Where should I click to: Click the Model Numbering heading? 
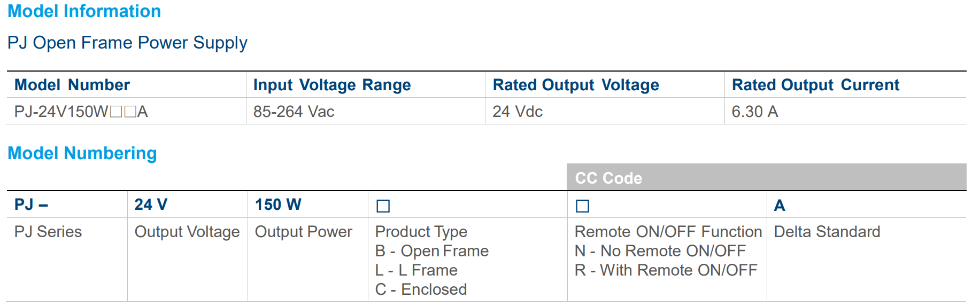(82, 153)
